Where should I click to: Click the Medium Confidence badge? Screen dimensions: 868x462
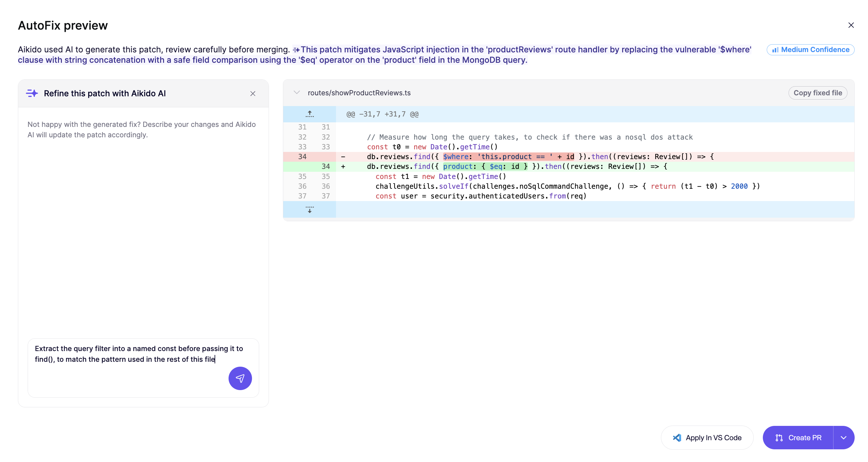click(810, 49)
